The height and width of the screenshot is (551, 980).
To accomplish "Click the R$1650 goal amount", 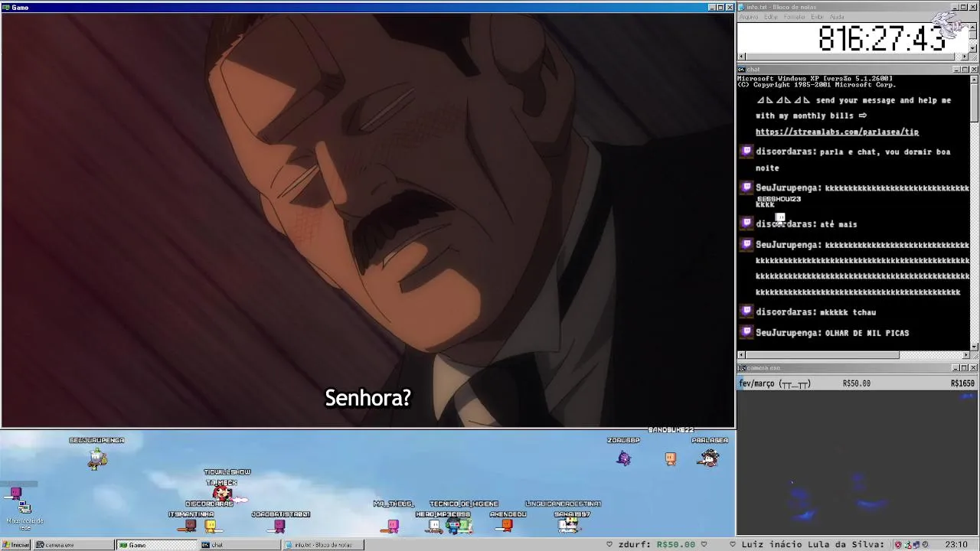I will pos(962,383).
